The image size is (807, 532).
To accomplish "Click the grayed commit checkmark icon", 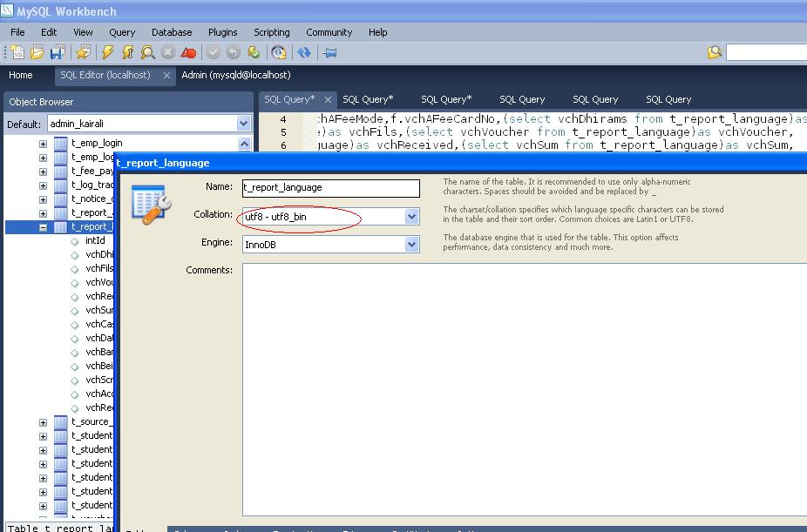I will point(213,52).
